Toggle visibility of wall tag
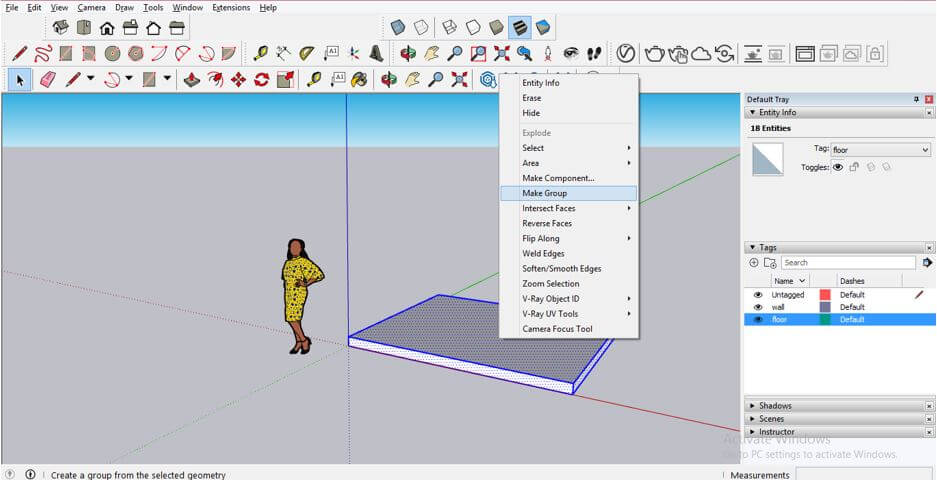Image resolution: width=937 pixels, height=485 pixels. point(758,307)
